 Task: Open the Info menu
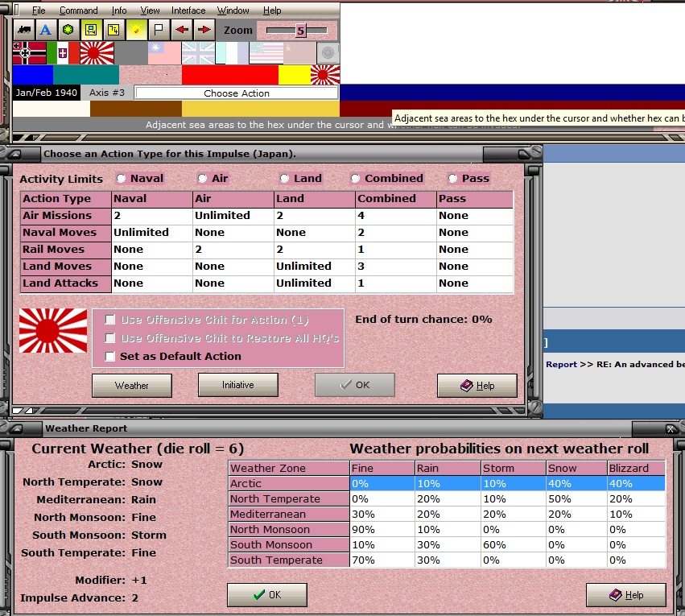[x=119, y=10]
